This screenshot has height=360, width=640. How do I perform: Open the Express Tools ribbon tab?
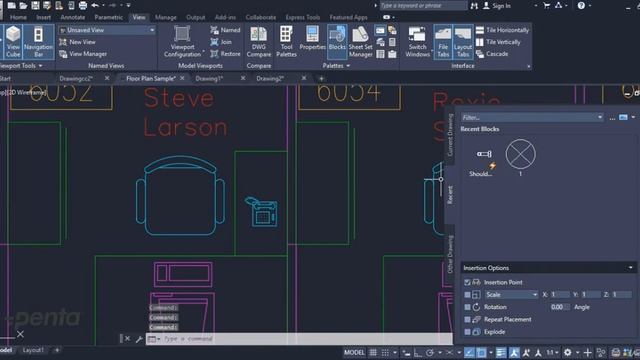[303, 17]
